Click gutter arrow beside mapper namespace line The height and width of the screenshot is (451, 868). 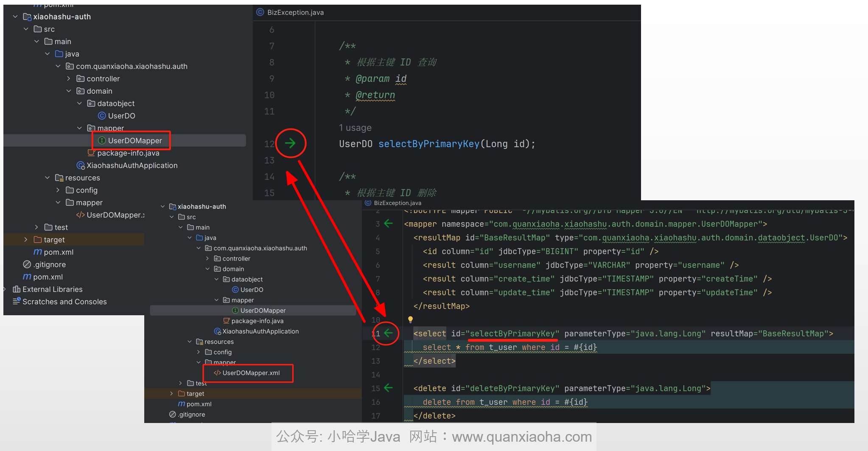388,224
